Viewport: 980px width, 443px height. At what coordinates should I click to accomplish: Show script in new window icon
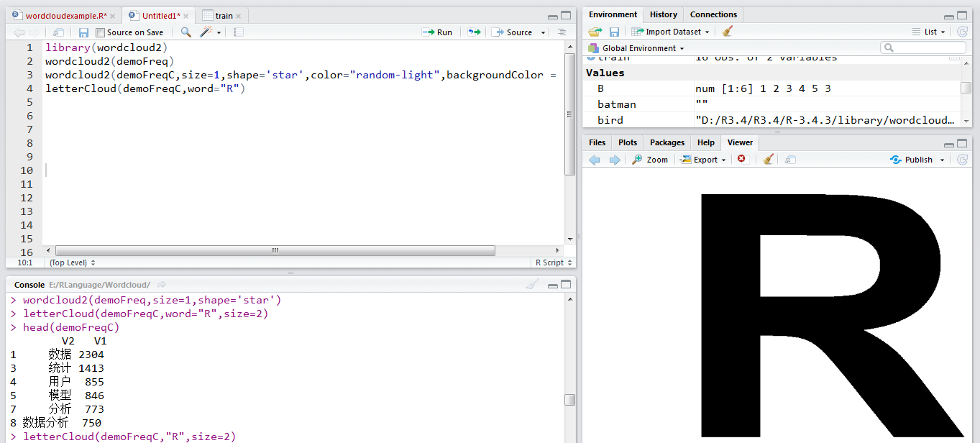tap(59, 32)
